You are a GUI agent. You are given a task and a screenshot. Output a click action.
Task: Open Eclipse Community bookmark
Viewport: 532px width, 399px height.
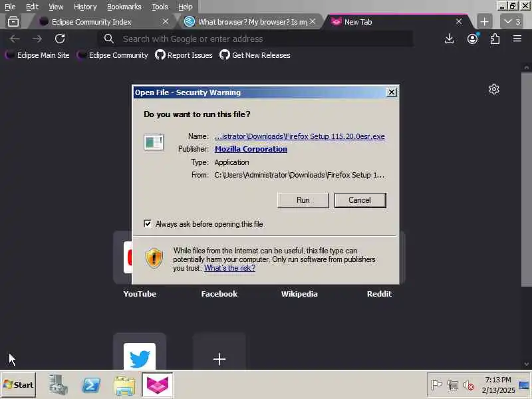(112, 55)
